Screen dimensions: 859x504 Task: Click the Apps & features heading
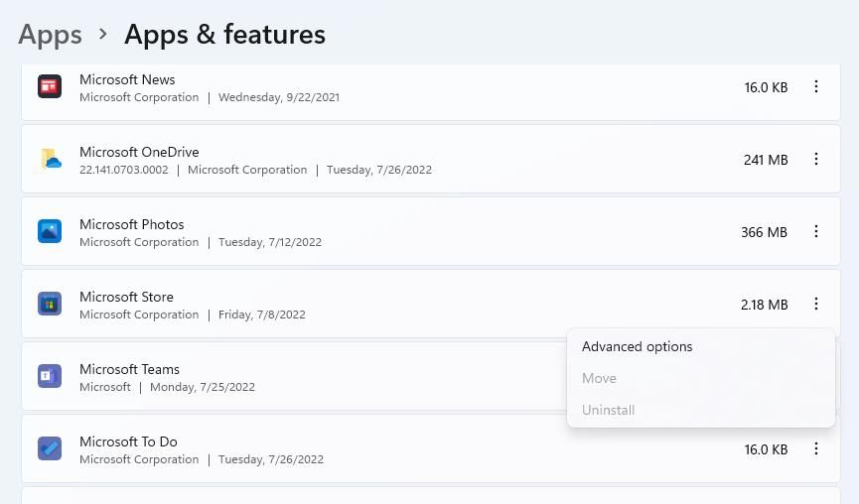point(224,35)
